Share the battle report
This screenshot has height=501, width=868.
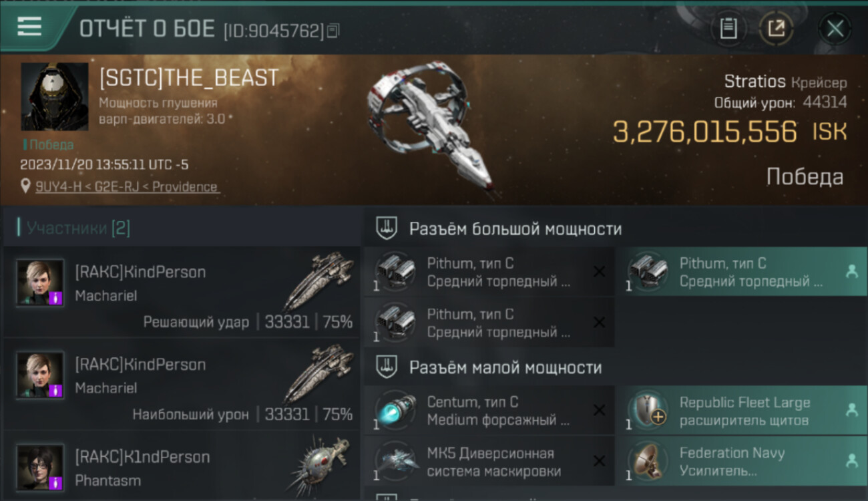click(776, 28)
